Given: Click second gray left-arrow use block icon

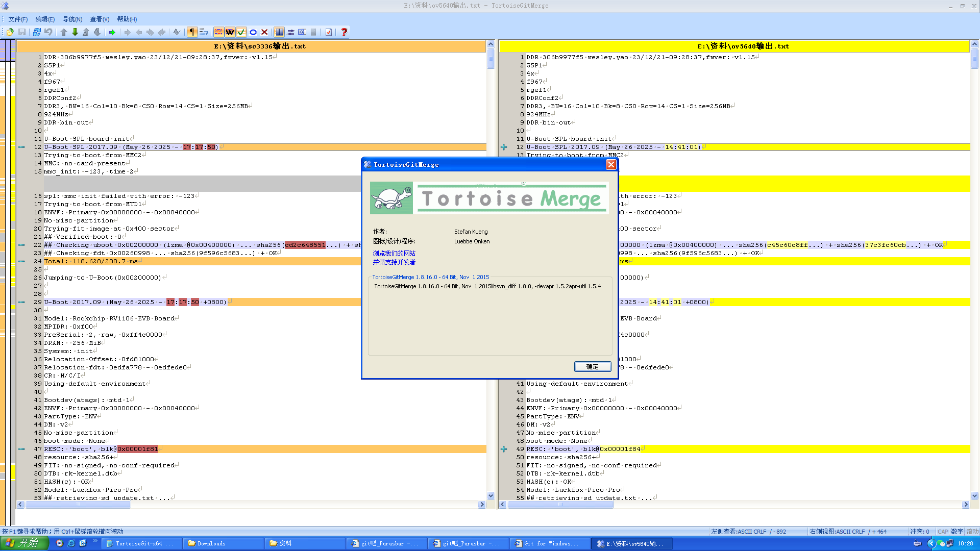Looking at the screenshot, I should pyautogui.click(x=162, y=32).
